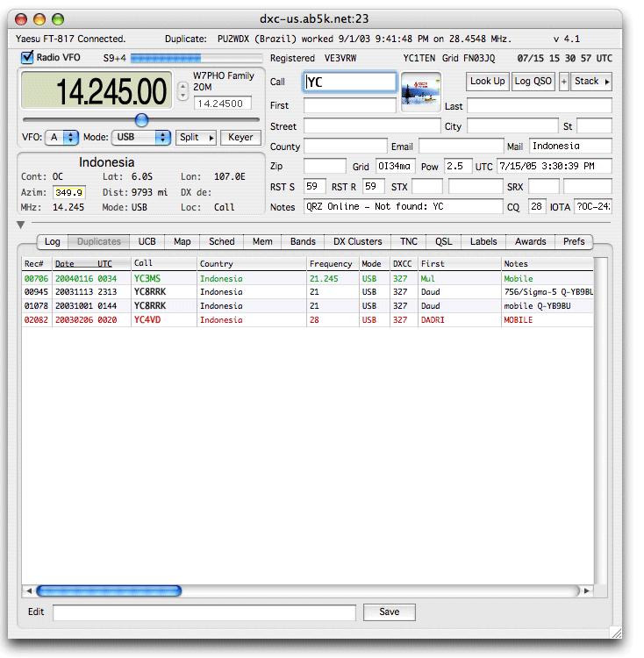
Task: Switch to the DX Clusters tab
Action: point(357,241)
